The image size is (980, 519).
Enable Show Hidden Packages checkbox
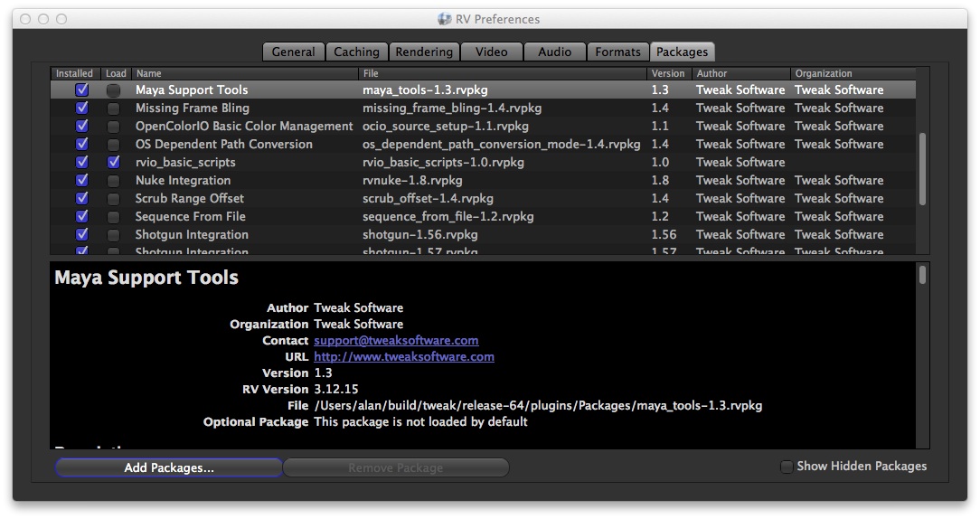coord(787,467)
